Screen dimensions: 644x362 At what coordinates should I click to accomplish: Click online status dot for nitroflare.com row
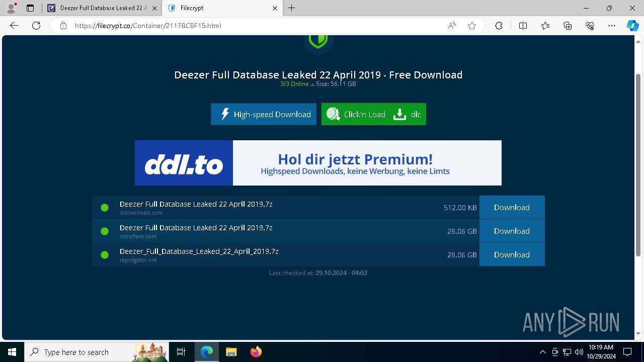105,231
